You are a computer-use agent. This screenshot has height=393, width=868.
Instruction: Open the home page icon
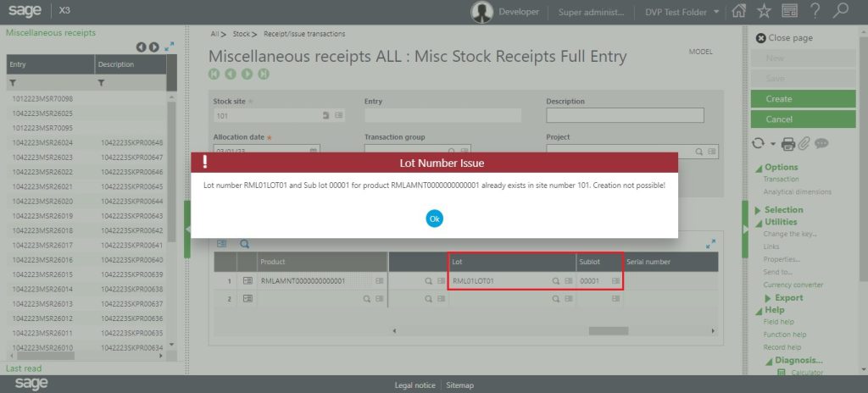pyautogui.click(x=738, y=11)
